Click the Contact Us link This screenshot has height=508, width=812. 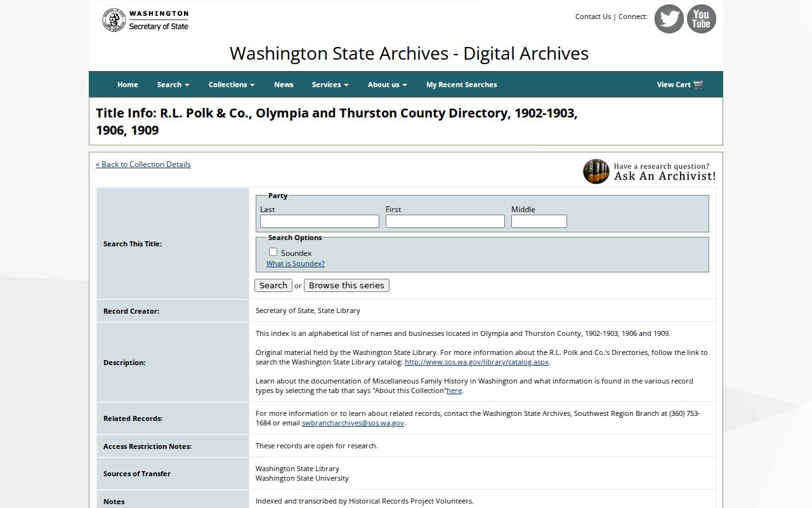pyautogui.click(x=593, y=17)
